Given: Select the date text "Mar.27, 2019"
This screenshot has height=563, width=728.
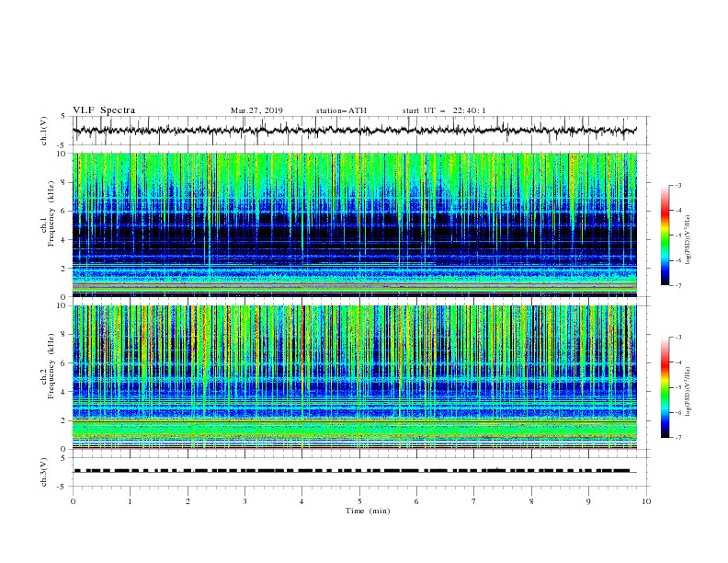Looking at the screenshot, I should tap(256, 110).
